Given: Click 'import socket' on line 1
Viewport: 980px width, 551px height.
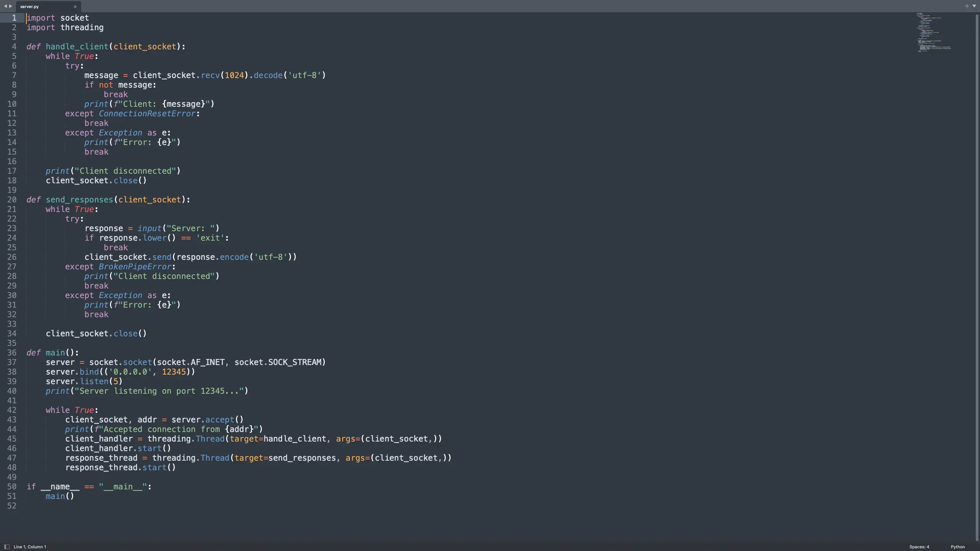Looking at the screenshot, I should pos(58,18).
